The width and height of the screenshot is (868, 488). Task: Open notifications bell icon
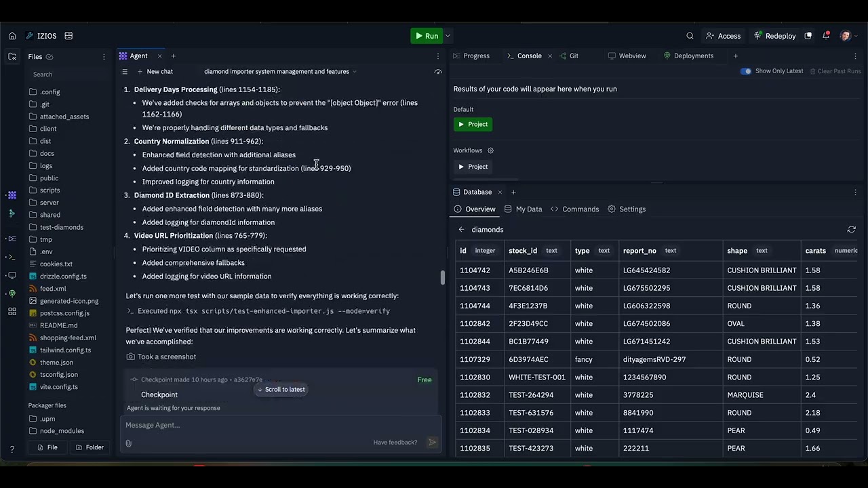point(826,36)
